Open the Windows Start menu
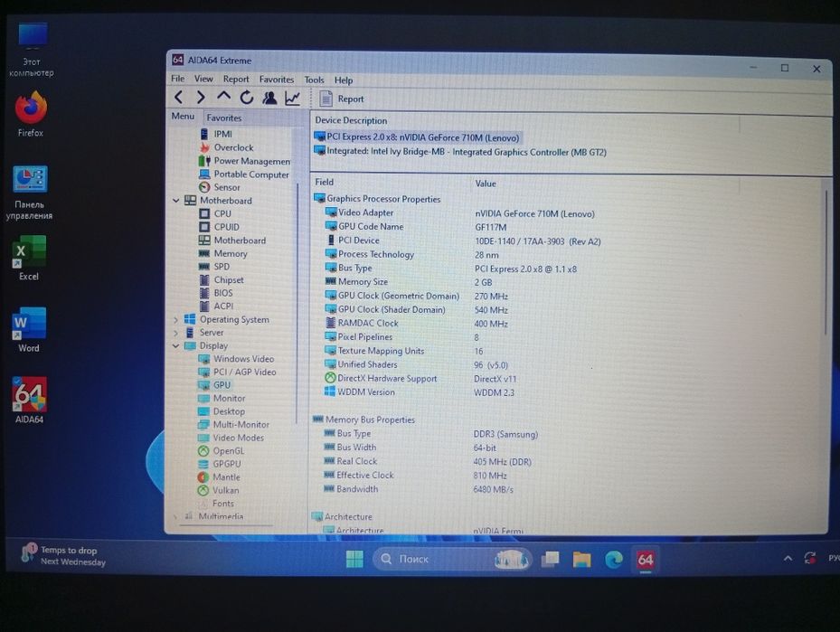Screen dimensions: 840x632 tap(354, 559)
